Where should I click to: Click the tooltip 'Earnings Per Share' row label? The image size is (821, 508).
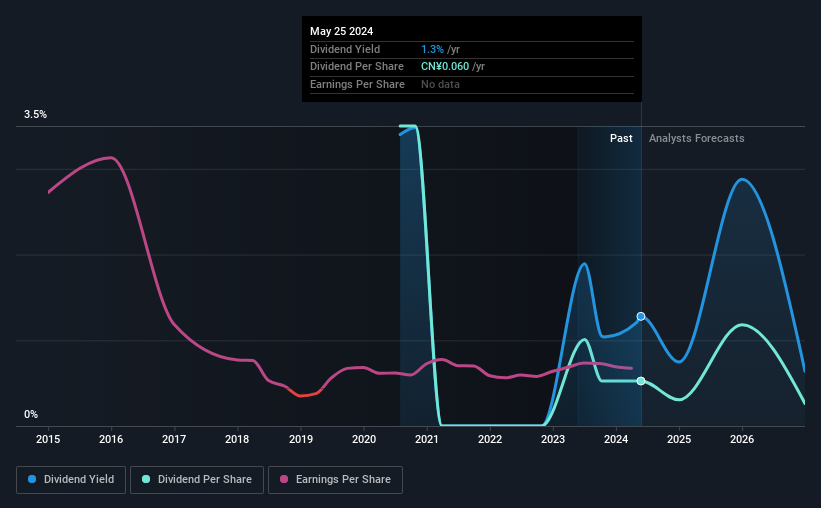(x=357, y=84)
